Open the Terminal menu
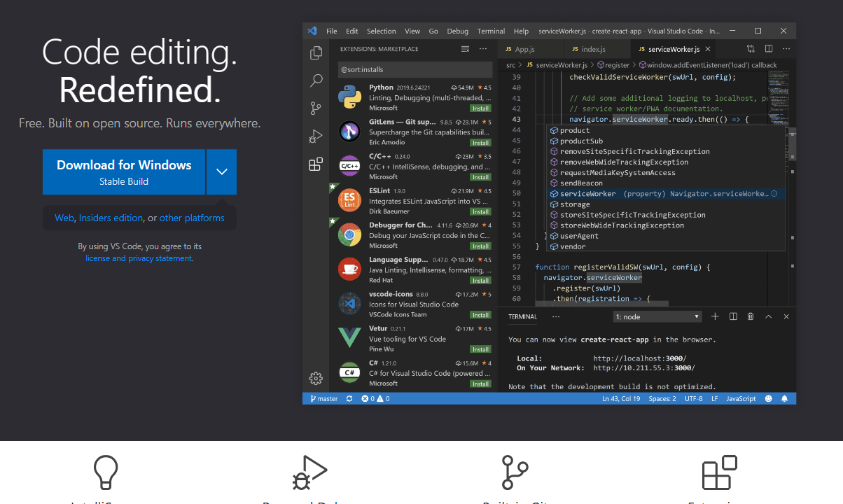The image size is (843, 504). tap(491, 31)
